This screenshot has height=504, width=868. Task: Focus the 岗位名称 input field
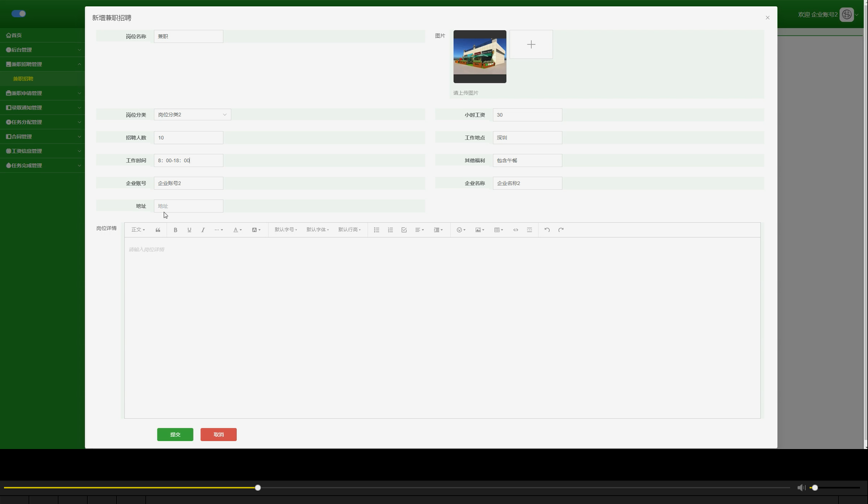[188, 36]
